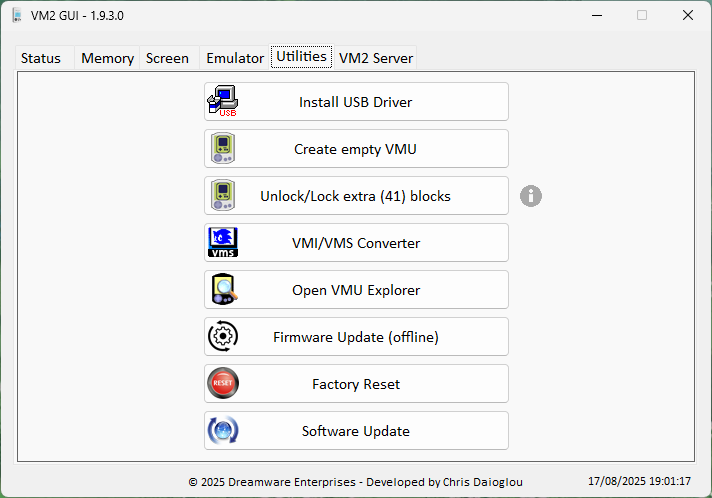712x498 pixels.
Task: Show info about the extra blocks option
Action: (531, 196)
